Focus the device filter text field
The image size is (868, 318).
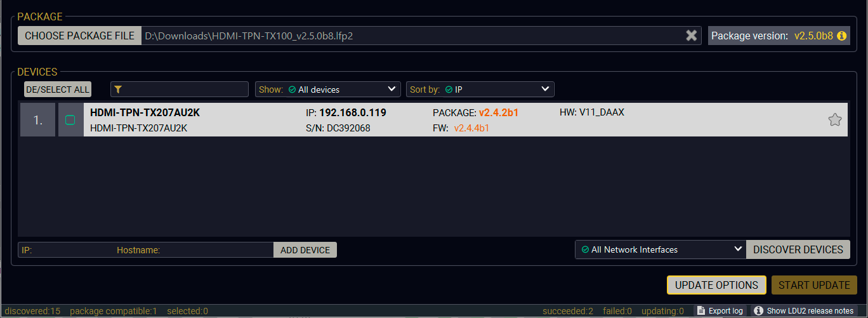(180, 89)
